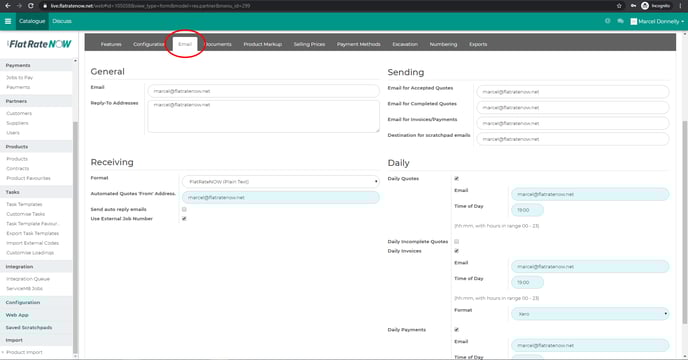Open Payment Methods tab
The height and width of the screenshot is (360, 688).
pos(358,44)
